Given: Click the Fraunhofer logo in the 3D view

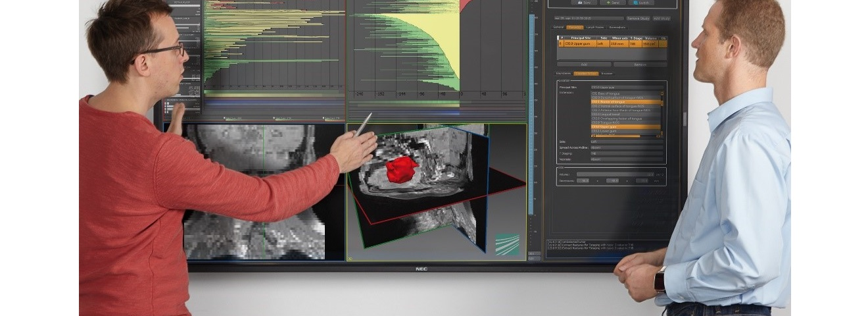Looking at the screenshot, I should tap(506, 244).
